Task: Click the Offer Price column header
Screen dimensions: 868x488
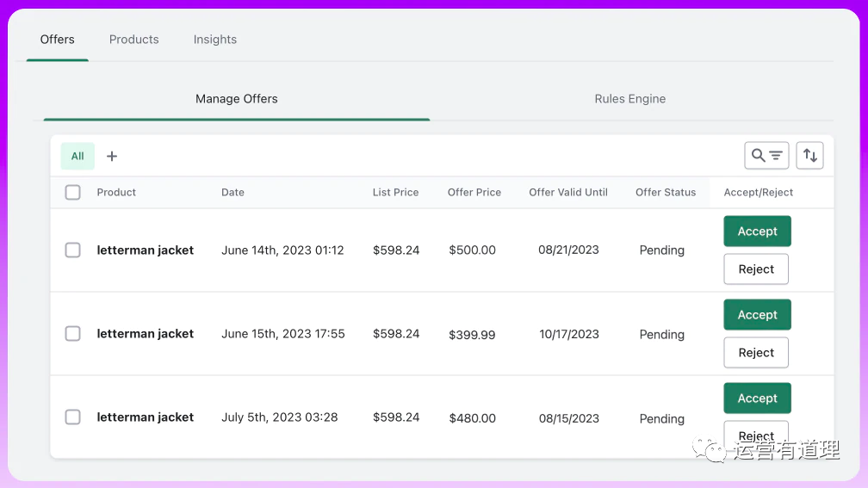Action: 474,192
